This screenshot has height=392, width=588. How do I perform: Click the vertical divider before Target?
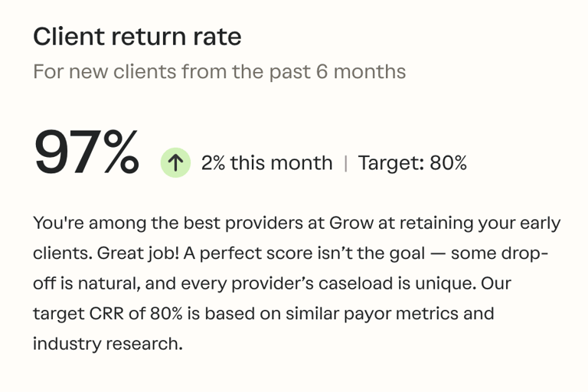345,164
